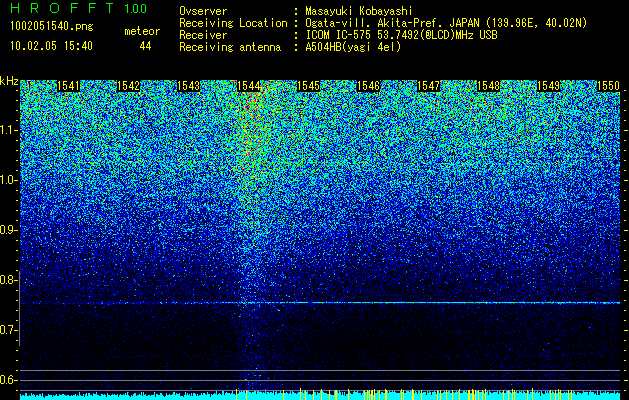Viewport: 629px width, 400px height.
Task: Click the 1547 time marker
Action: click(428, 86)
